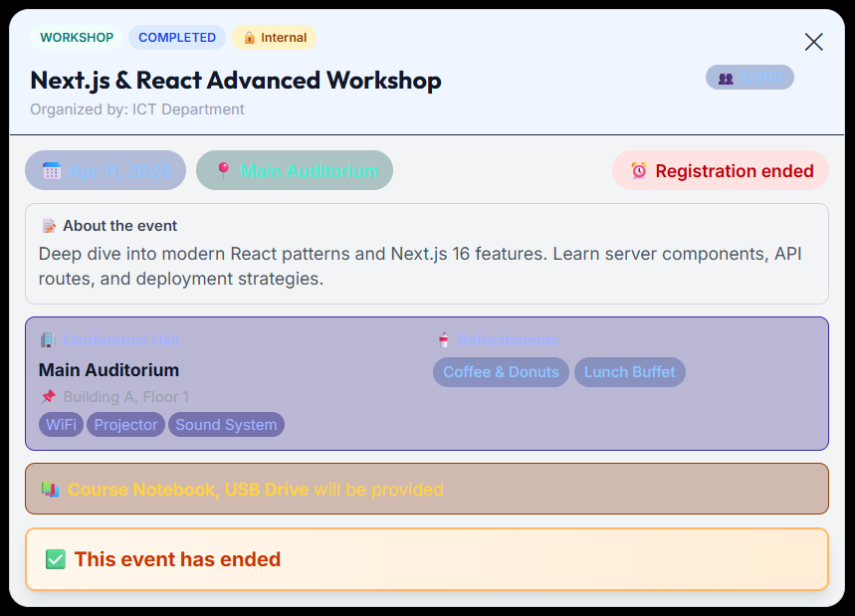The height and width of the screenshot is (616, 855).
Task: Click the Refreshments label
Action: pos(508,340)
